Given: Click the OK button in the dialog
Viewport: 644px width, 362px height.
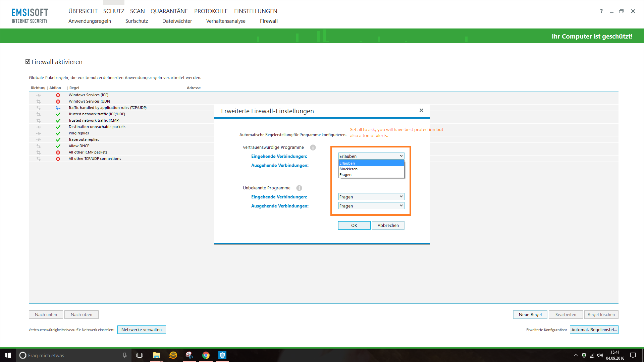Looking at the screenshot, I should point(354,225).
